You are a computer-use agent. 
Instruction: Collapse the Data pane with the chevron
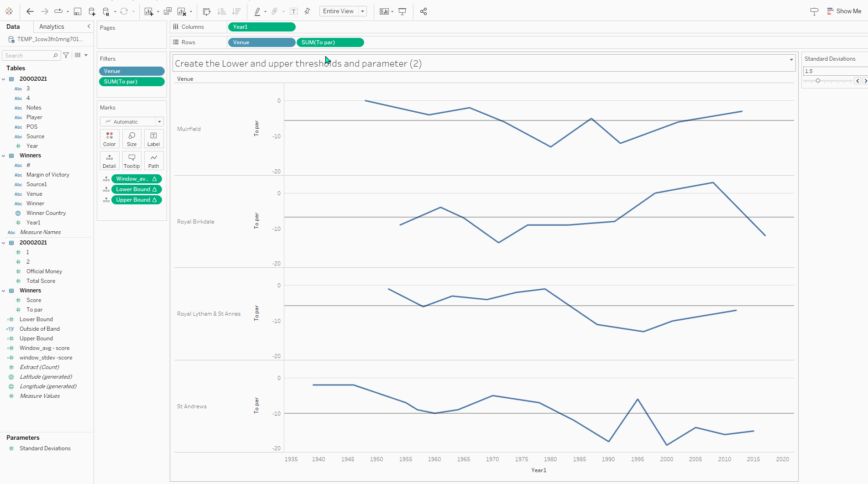pyautogui.click(x=89, y=26)
